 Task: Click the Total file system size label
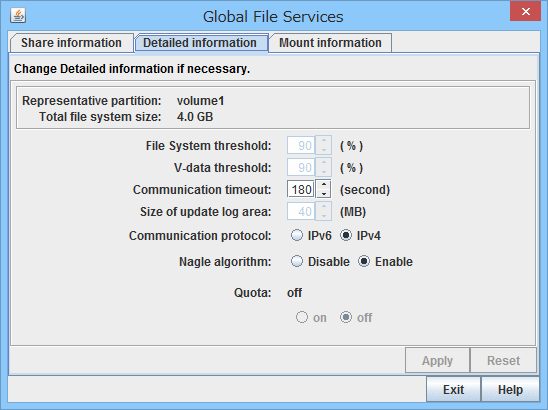[100, 117]
